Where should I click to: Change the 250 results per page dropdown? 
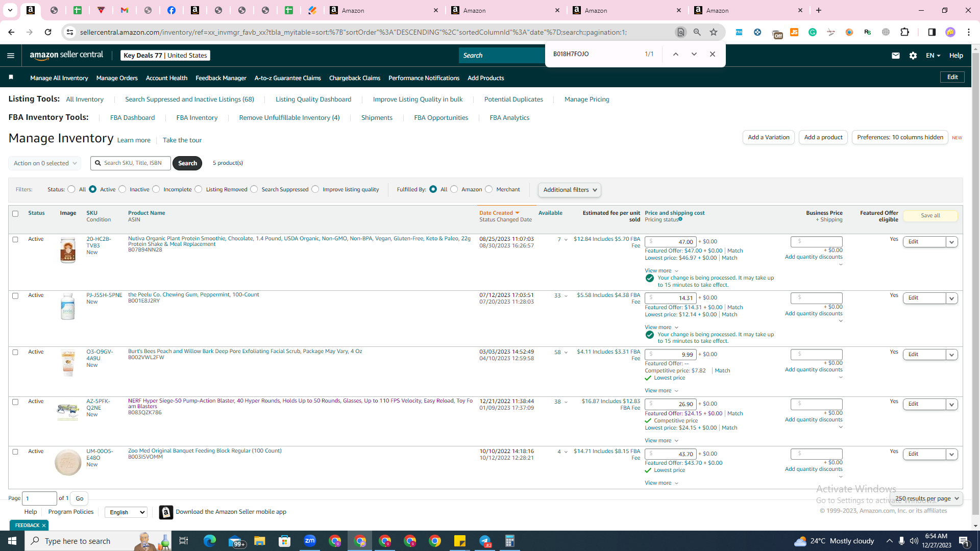click(x=927, y=498)
